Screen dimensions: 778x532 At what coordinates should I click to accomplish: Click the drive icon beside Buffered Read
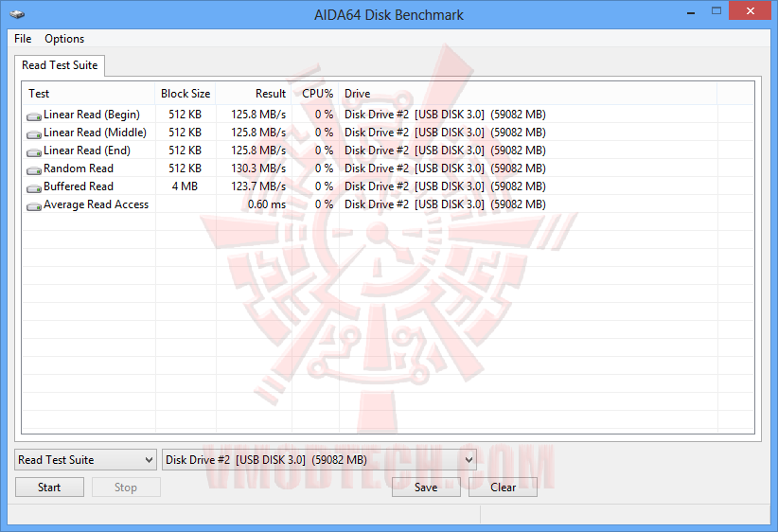tap(34, 188)
